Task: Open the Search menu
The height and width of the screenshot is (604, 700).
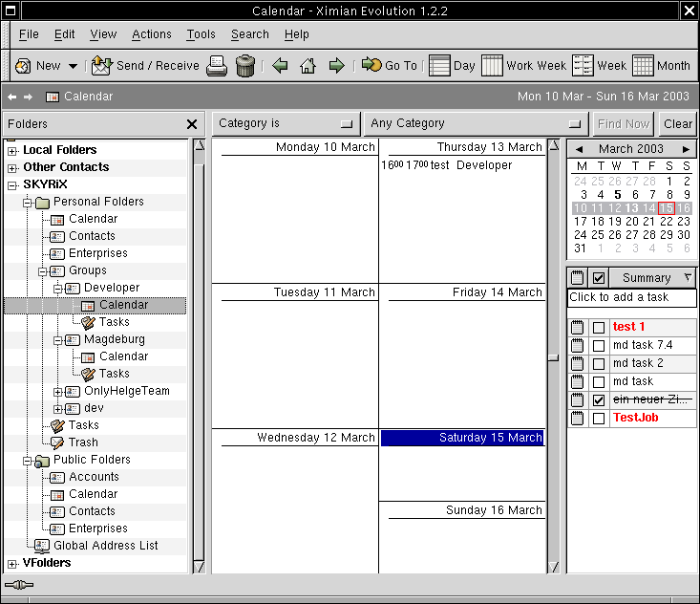Action: point(250,34)
